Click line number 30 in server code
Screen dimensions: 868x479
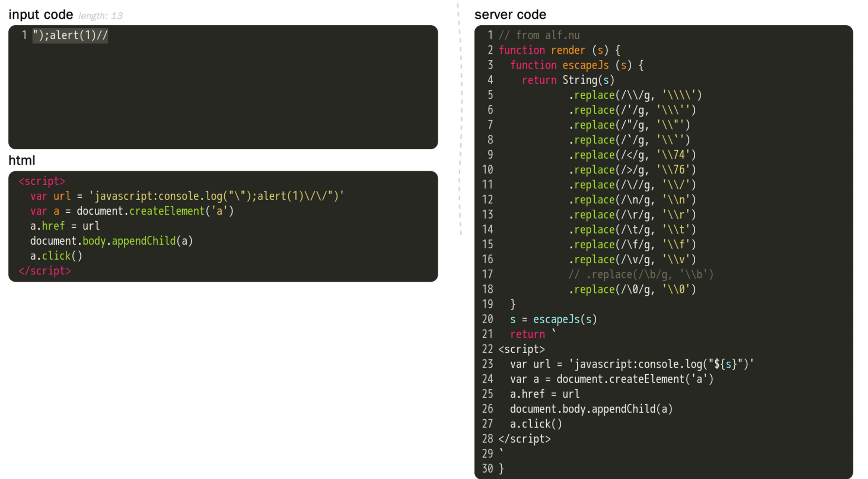click(487, 469)
